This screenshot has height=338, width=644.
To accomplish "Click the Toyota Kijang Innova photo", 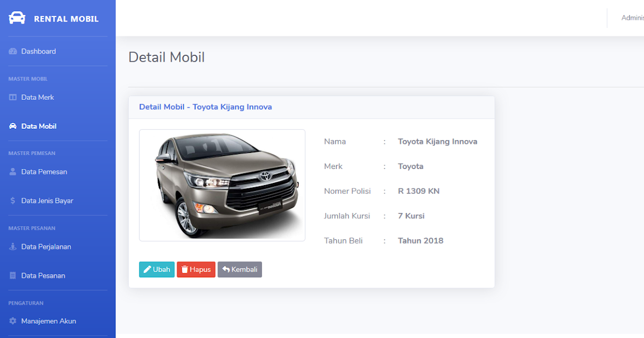I will pyautogui.click(x=222, y=185).
